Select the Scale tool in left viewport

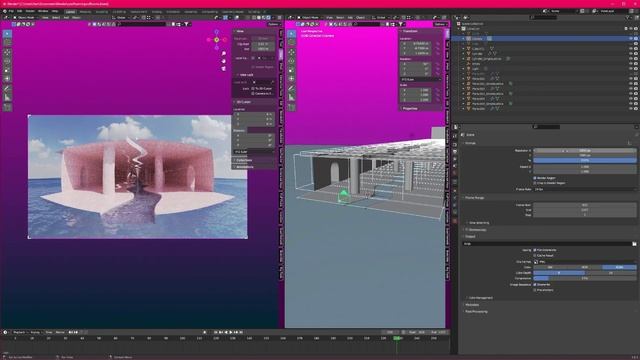[7, 70]
